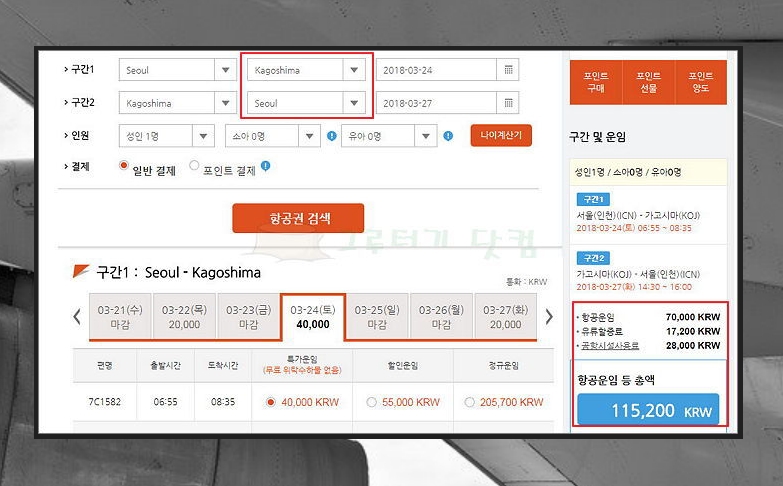Click info icon beside 포인트 결제
The height and width of the screenshot is (486, 783).
coord(266,166)
